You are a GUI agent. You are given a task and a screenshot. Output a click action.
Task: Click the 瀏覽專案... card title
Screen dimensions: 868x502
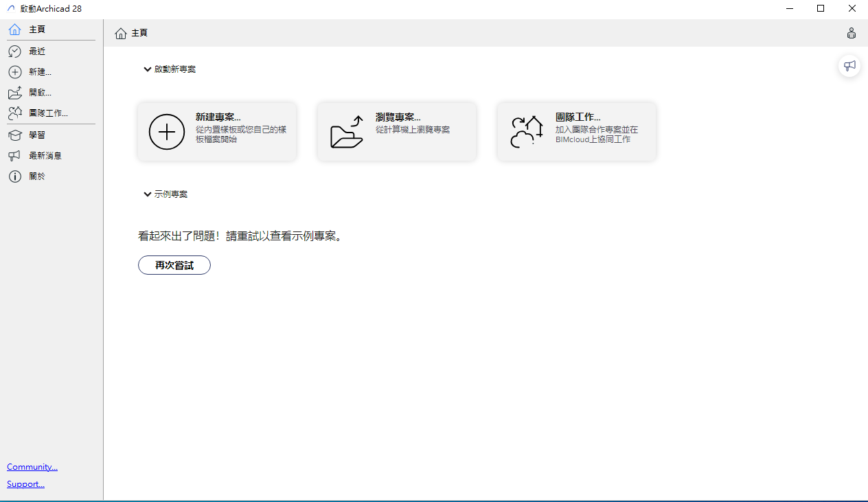click(398, 117)
